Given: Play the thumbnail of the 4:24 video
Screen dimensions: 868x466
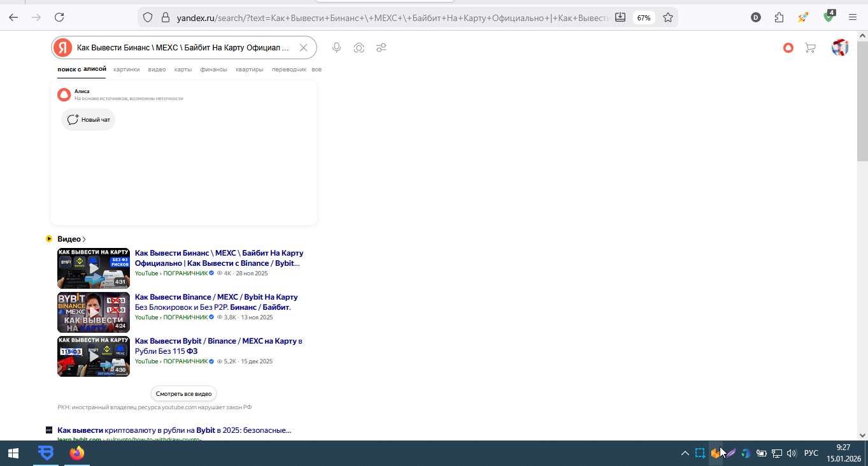Looking at the screenshot, I should (x=94, y=312).
